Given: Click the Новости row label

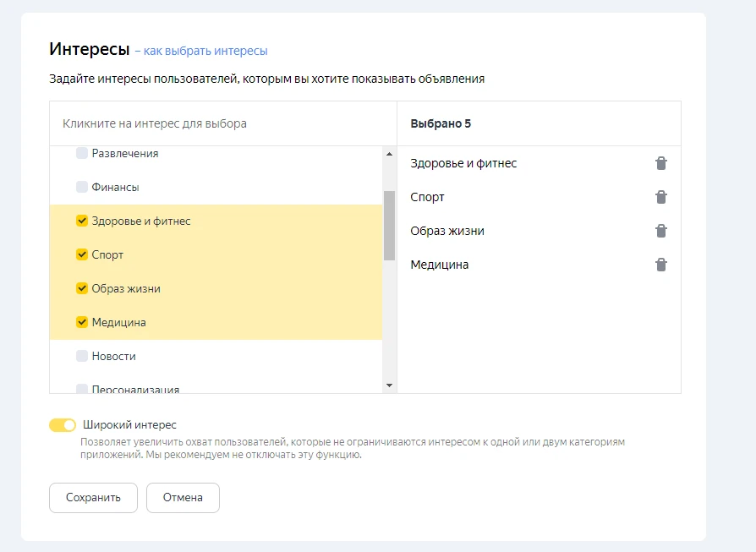Looking at the screenshot, I should tap(114, 356).
